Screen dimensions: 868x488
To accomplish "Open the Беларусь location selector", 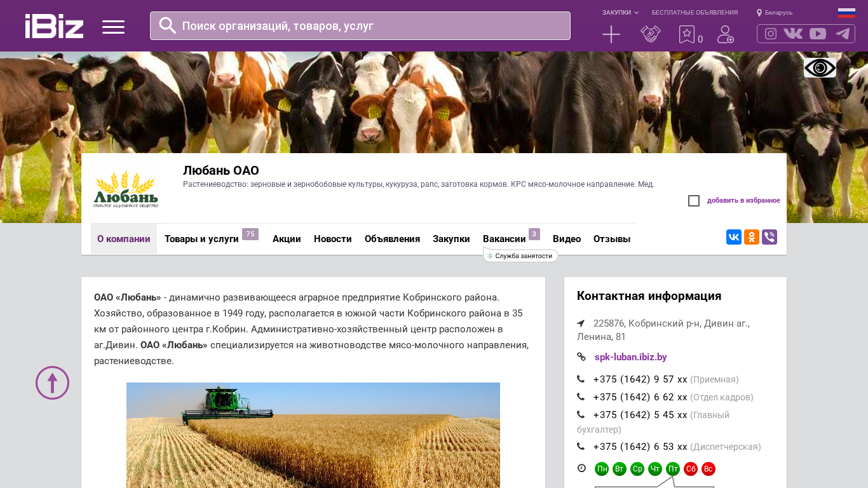I will [775, 13].
